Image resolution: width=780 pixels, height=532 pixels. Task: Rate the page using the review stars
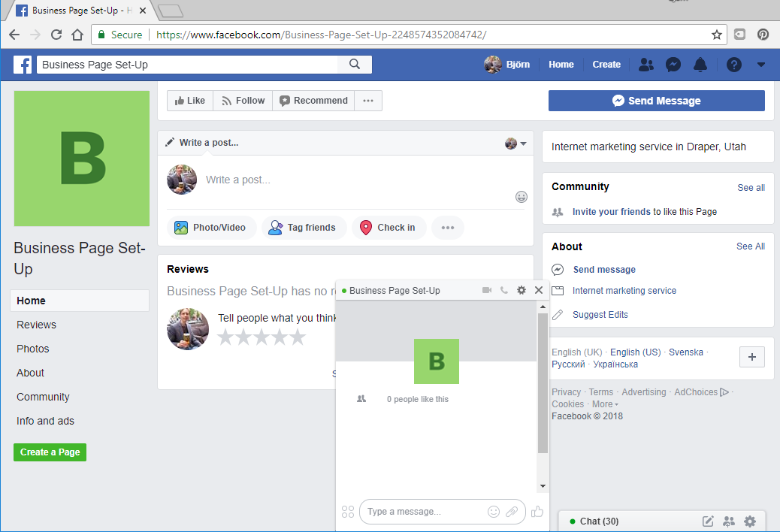pos(262,337)
